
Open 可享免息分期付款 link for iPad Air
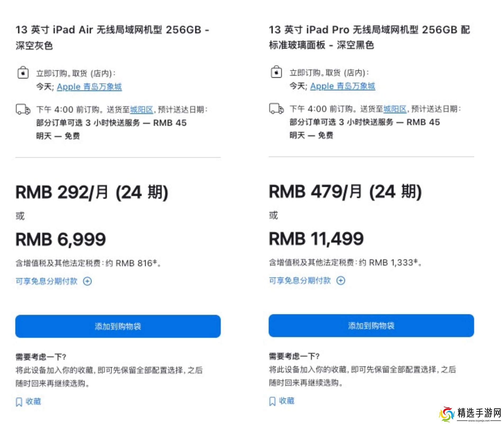pyautogui.click(x=47, y=281)
